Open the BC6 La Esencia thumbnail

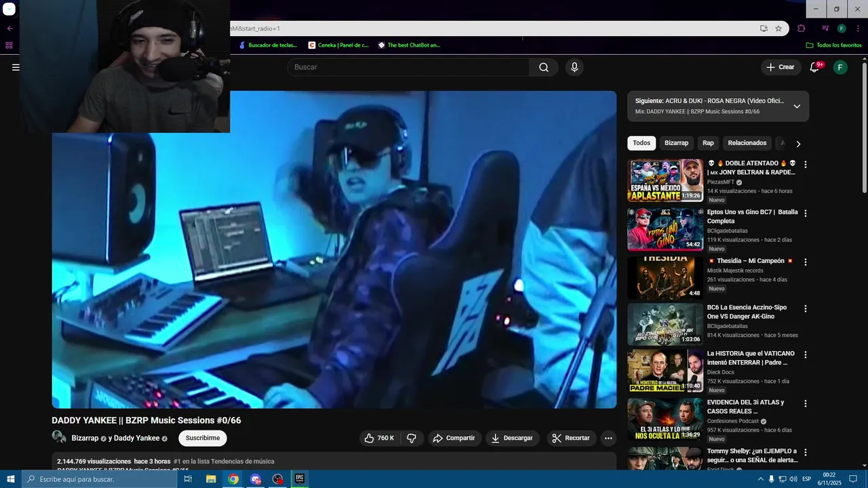point(665,324)
